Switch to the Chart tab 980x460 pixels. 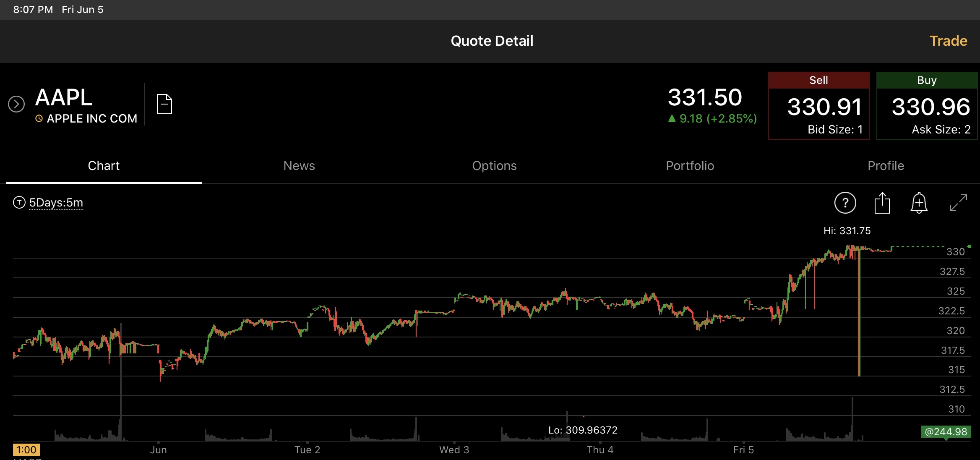pyautogui.click(x=104, y=166)
